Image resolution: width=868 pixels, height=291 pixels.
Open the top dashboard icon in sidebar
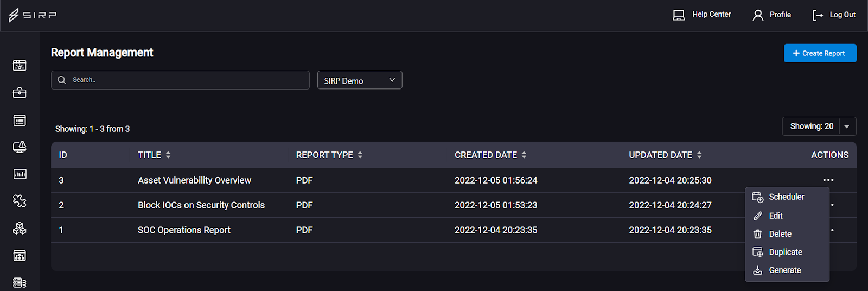click(20, 66)
